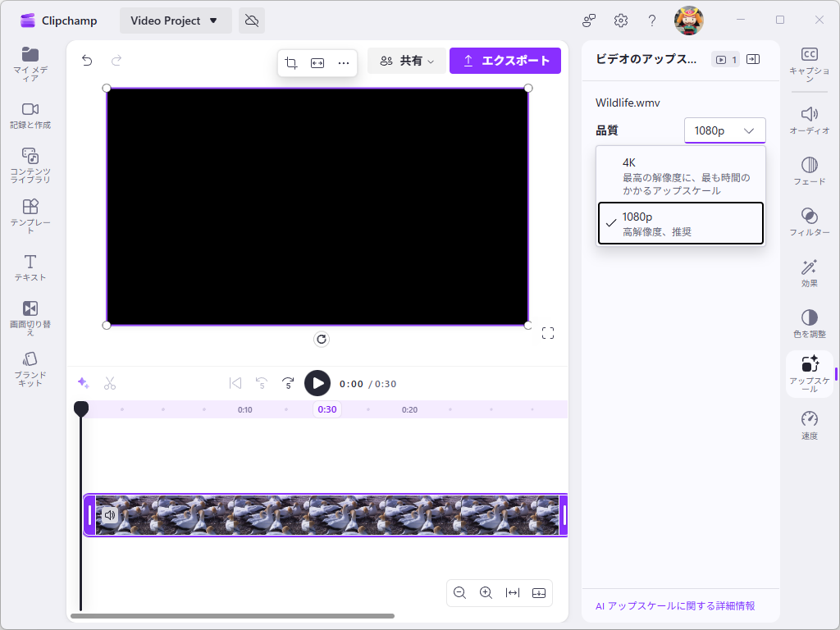Viewport: 840px width, 630px height.
Task: Mute the Wildlife clip audio
Action: (x=110, y=515)
